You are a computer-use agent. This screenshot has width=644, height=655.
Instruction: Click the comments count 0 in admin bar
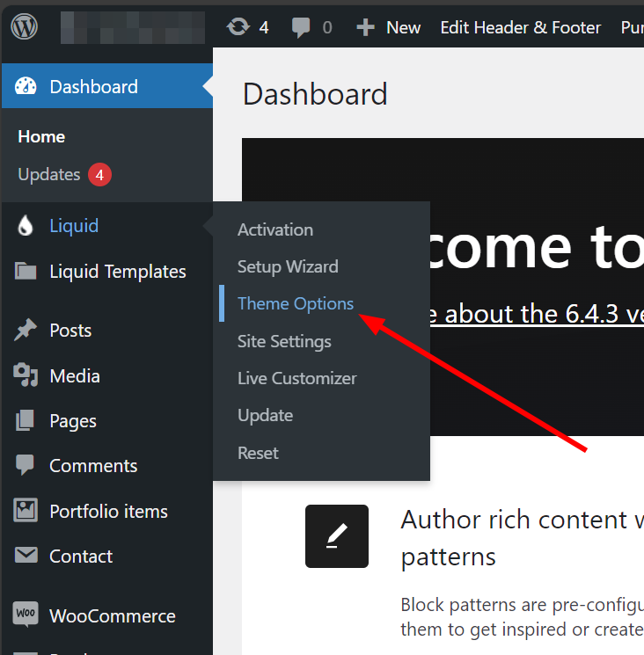[327, 28]
